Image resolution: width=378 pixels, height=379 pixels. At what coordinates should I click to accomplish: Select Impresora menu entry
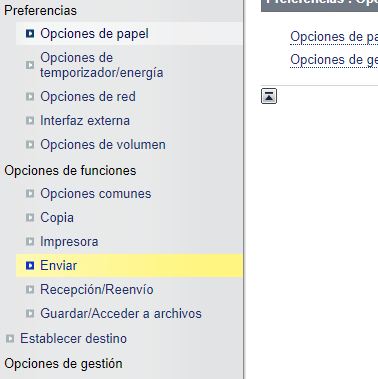[x=69, y=242]
